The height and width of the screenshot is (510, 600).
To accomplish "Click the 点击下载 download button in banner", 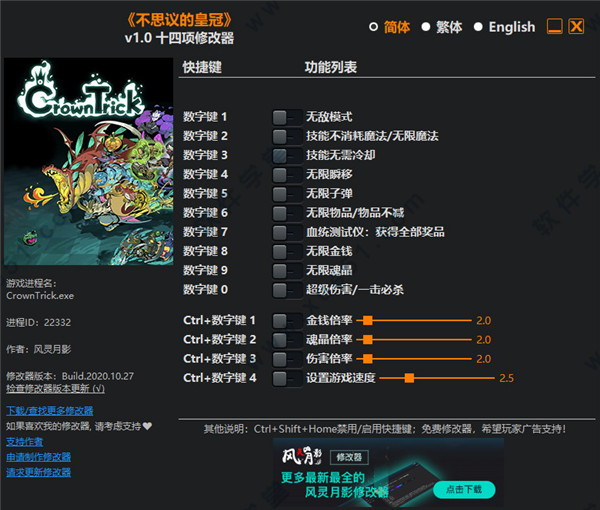I will point(463,489).
